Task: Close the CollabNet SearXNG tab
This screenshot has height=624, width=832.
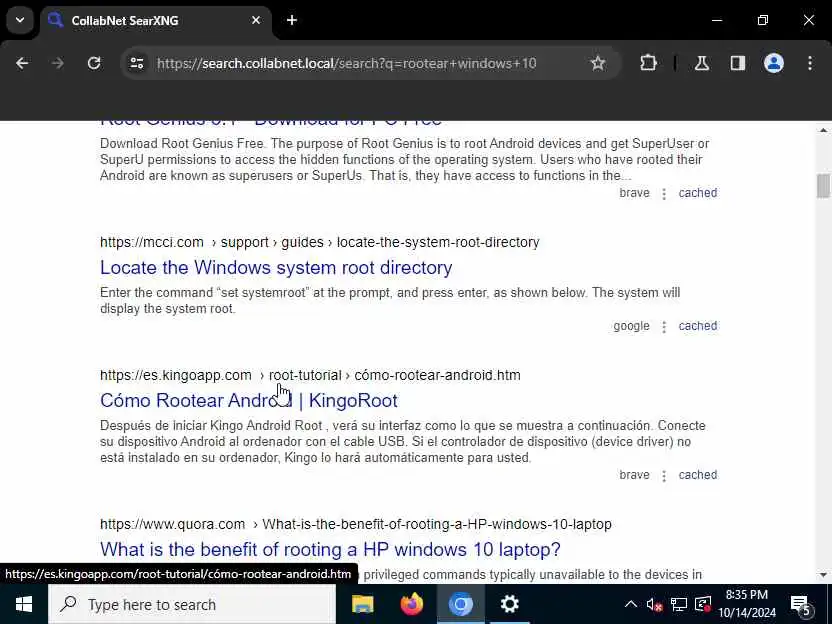Action: pos(256,20)
